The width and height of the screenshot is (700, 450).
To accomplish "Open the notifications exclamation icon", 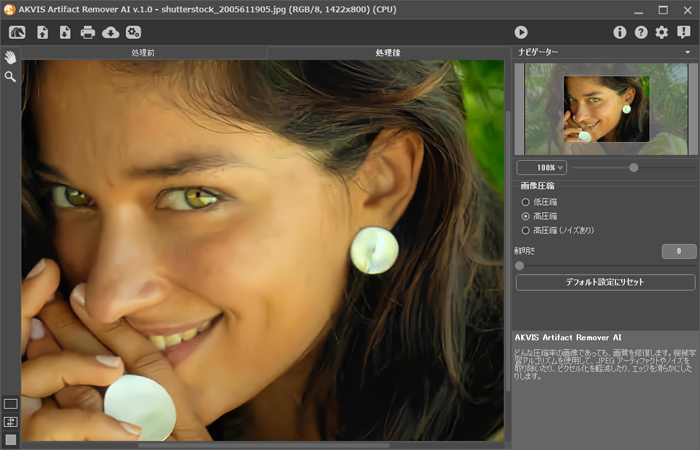I will 683,32.
